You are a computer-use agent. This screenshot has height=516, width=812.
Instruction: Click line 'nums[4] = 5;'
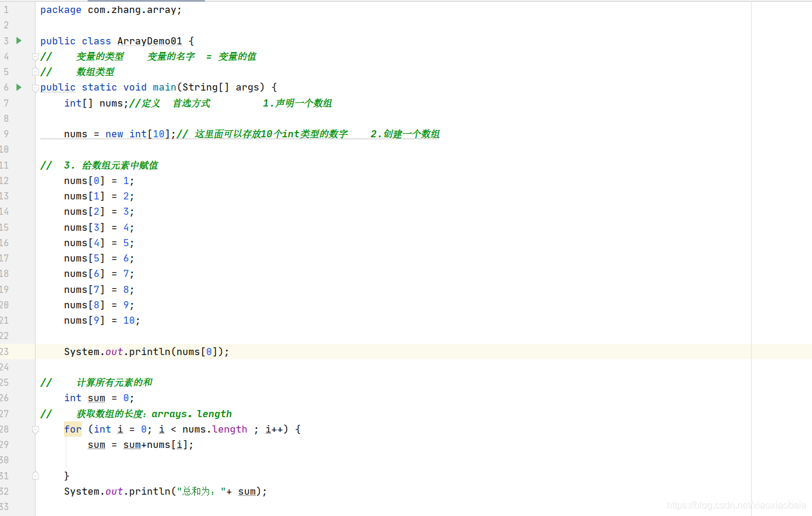100,243
